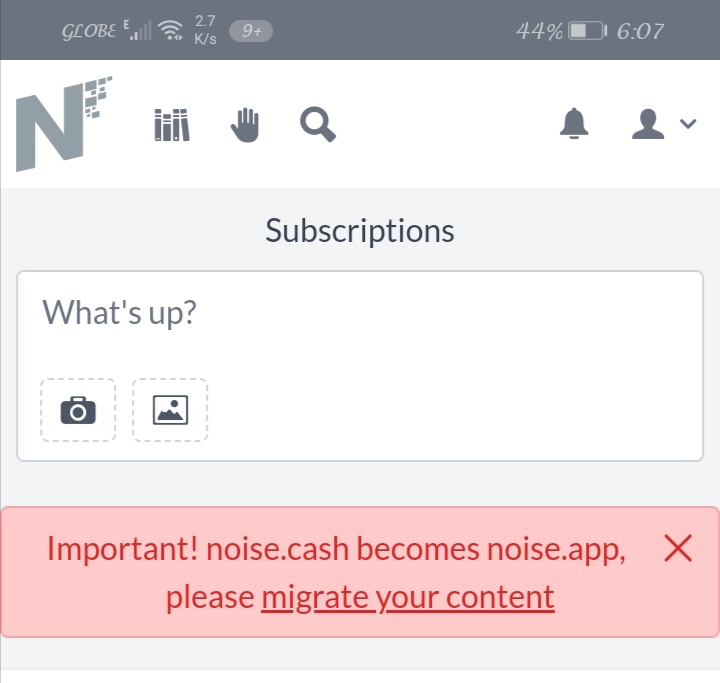The height and width of the screenshot is (683, 720).
Task: Follow the "migrate your content" link
Action: pos(408,597)
